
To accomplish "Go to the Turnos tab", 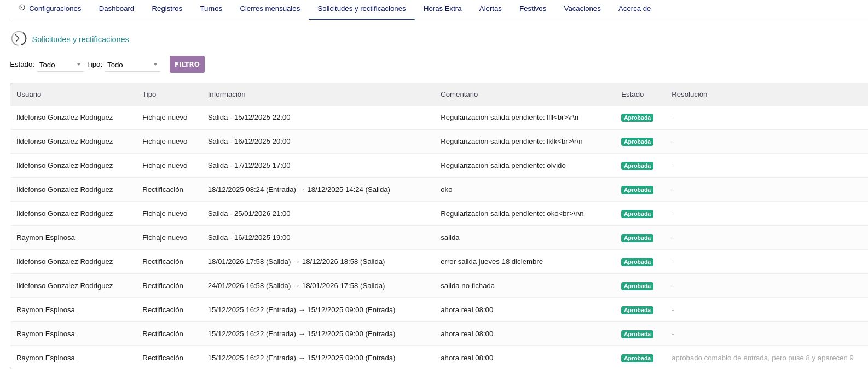I will point(211,9).
